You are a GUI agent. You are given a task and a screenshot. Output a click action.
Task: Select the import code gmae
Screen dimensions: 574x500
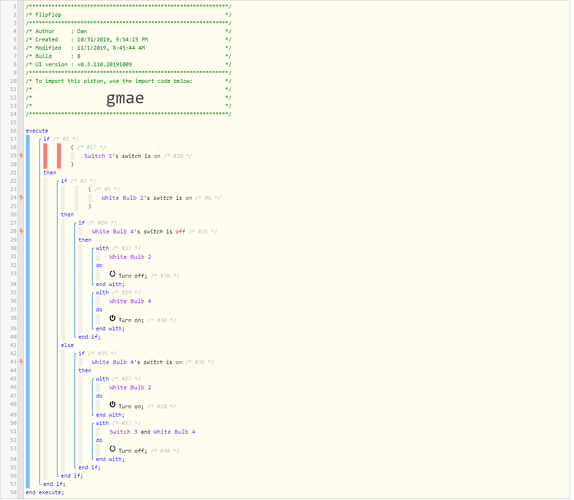pyautogui.click(x=125, y=98)
